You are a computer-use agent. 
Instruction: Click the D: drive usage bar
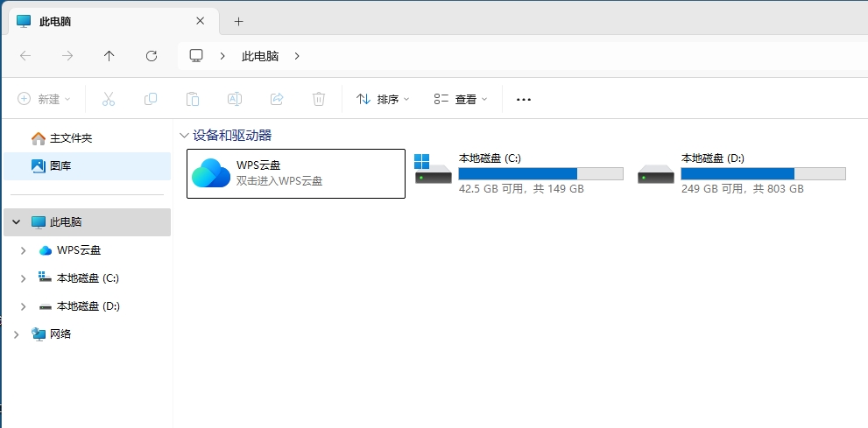764,173
